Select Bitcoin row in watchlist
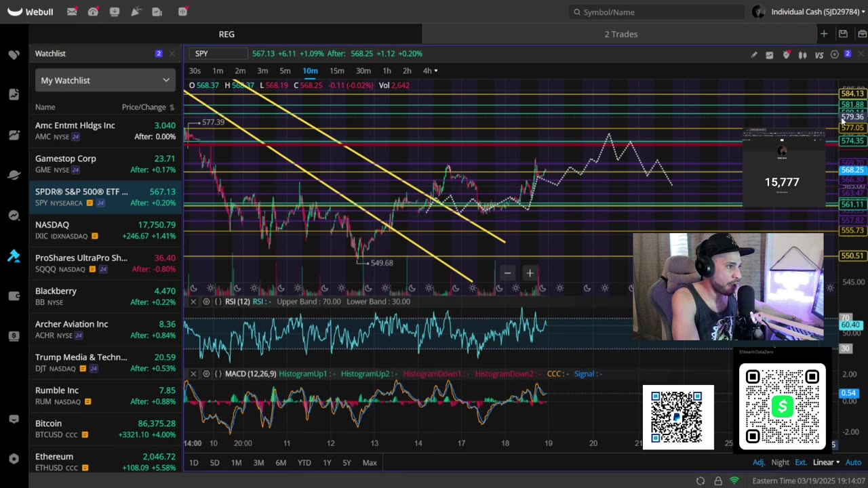 [105, 429]
